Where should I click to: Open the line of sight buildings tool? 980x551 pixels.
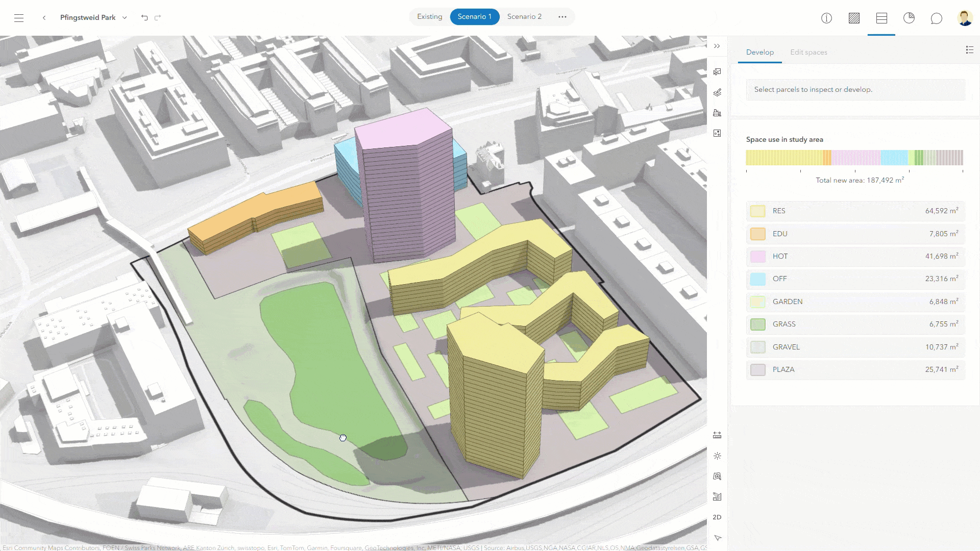717,496
